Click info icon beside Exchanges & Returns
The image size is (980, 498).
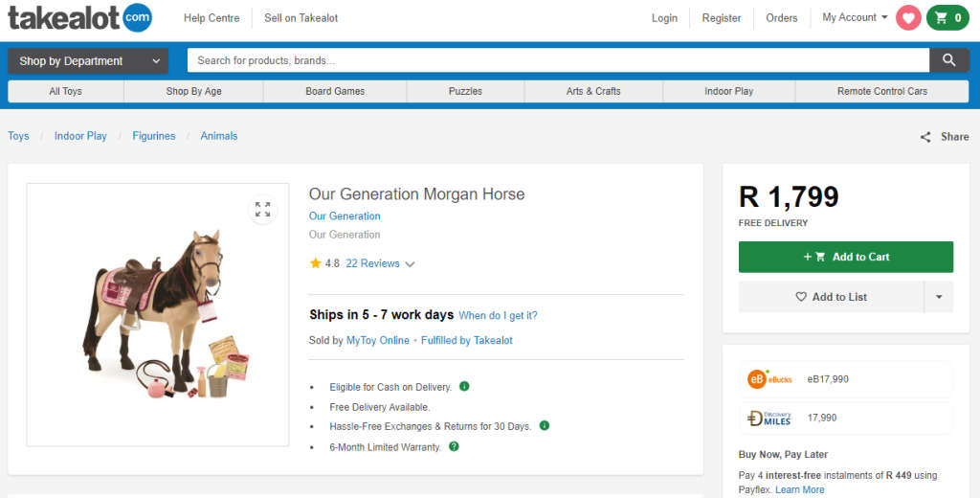click(x=545, y=425)
